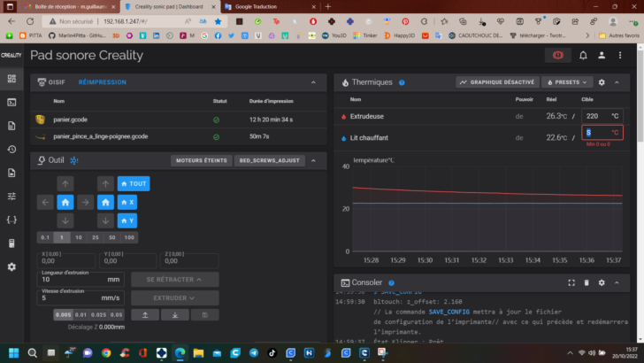The width and height of the screenshot is (644, 363).
Task: Clear the console with trash icon
Action: (x=586, y=282)
